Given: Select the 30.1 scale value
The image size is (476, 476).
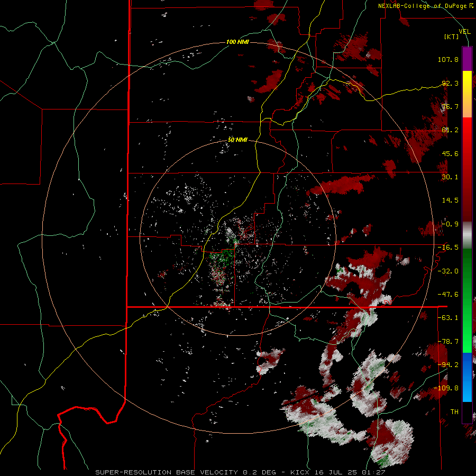Looking at the screenshot, I should pos(450,177).
